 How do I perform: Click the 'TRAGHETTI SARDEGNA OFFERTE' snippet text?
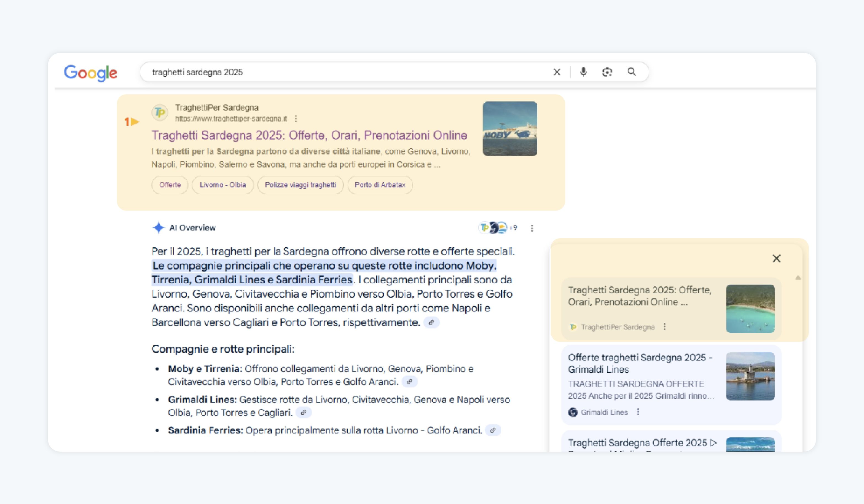[x=636, y=384]
